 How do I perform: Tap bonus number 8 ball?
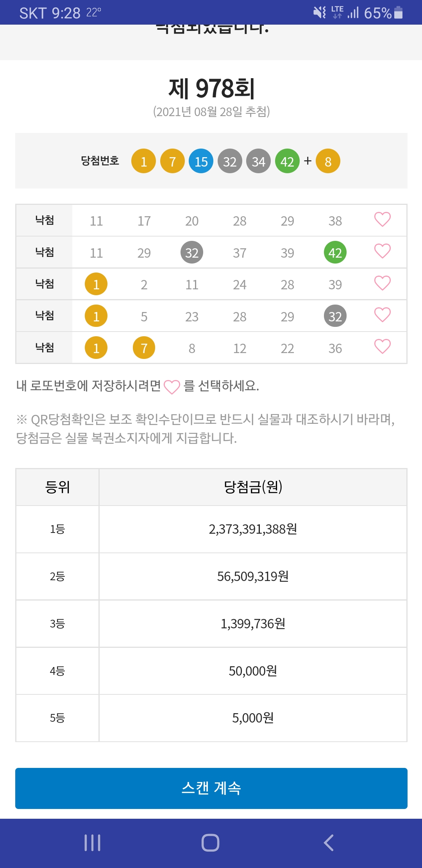pos(328,161)
